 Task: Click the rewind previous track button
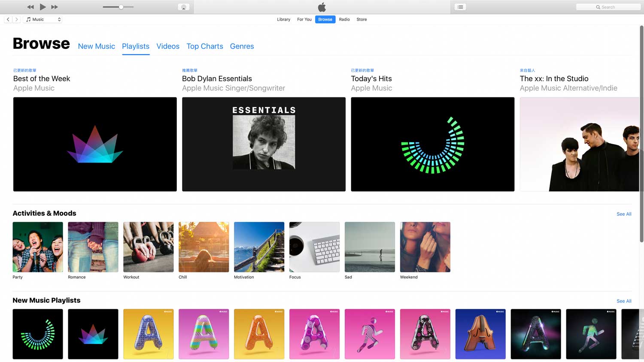(x=30, y=7)
